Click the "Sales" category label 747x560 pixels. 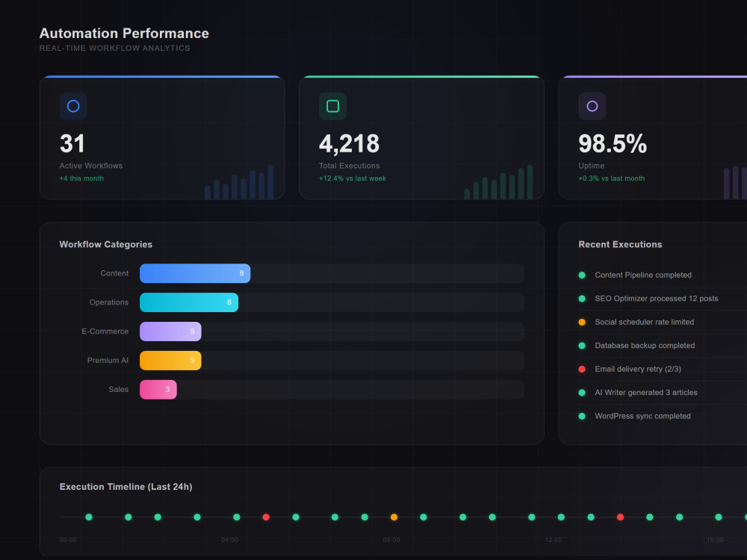[119, 390]
